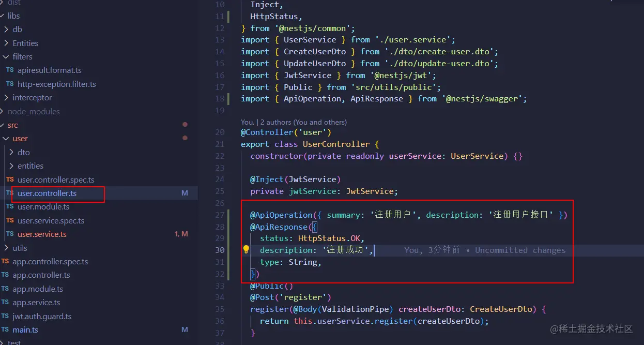Open http-exception.filter.ts file
644x345 pixels.
click(57, 84)
